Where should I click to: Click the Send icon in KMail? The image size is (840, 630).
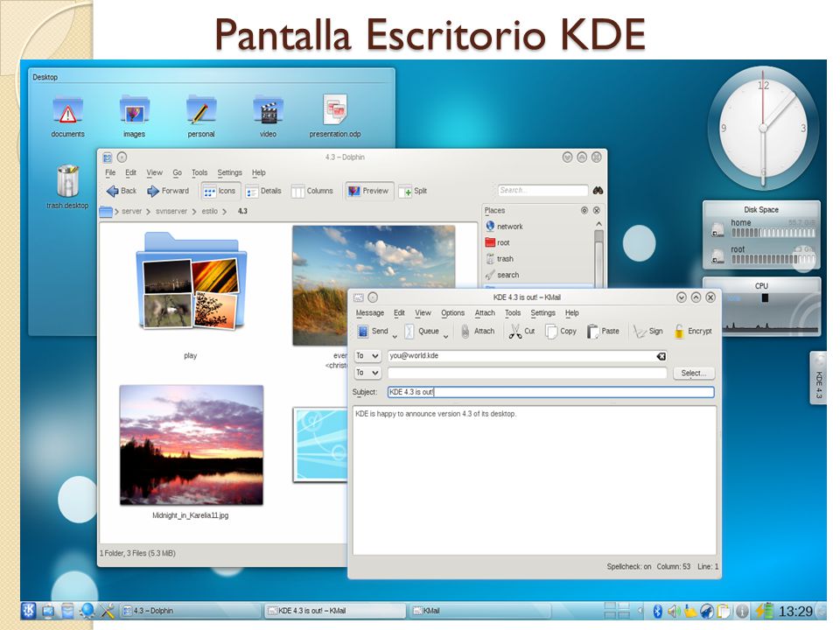362,332
